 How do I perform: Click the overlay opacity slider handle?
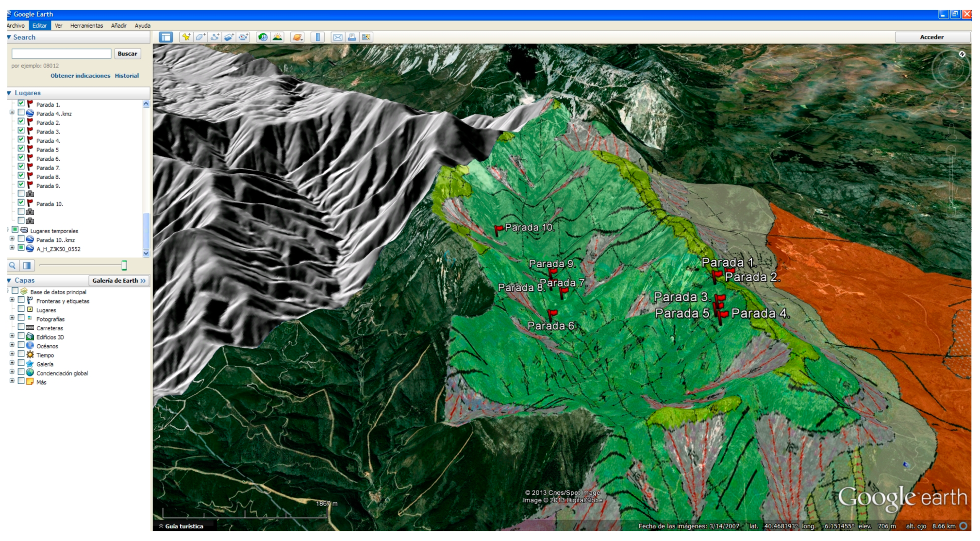coord(124,265)
